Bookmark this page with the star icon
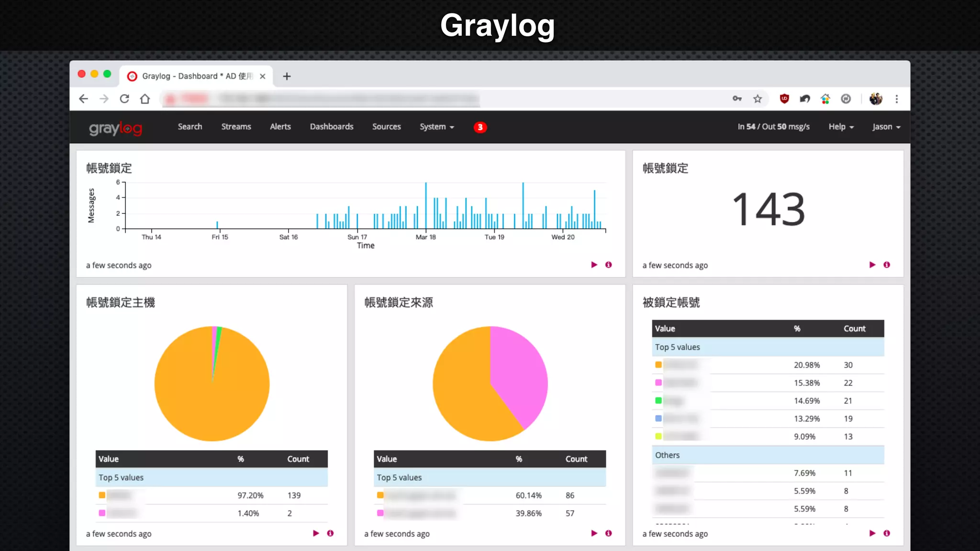 757,99
